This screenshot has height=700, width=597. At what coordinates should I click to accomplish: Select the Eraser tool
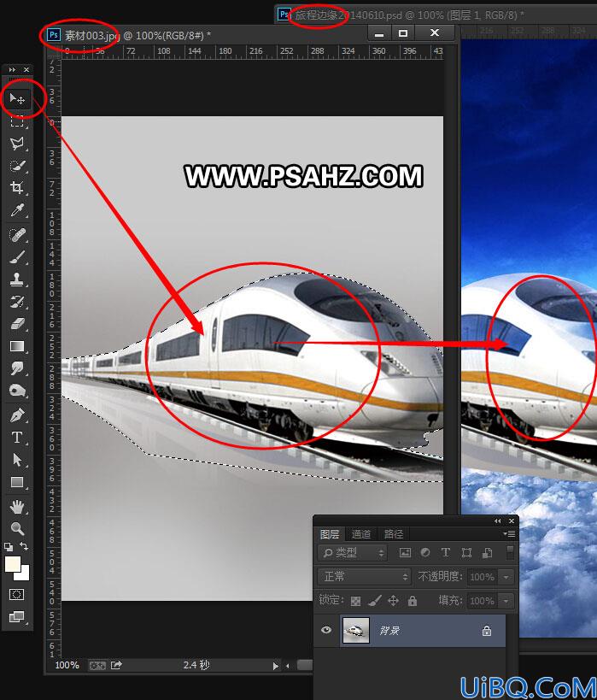[17, 324]
